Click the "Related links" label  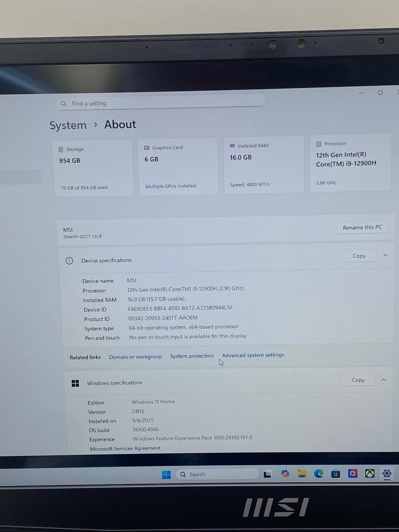click(85, 358)
